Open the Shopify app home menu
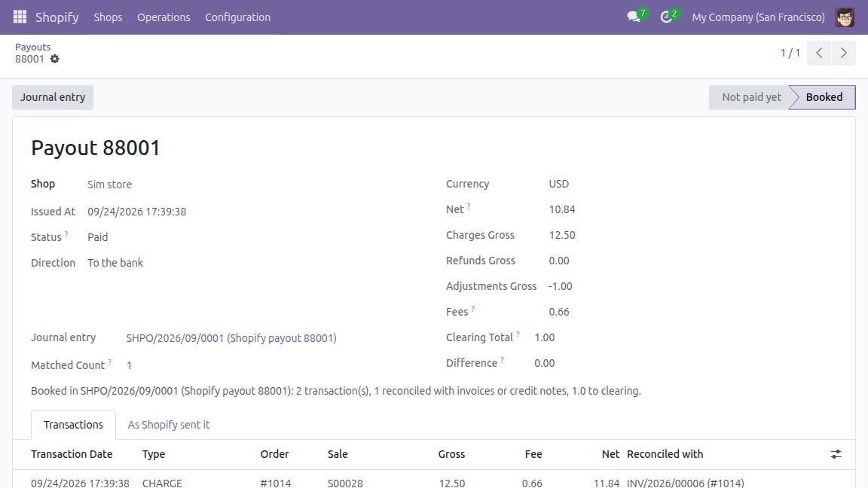868x488 pixels. (57, 17)
